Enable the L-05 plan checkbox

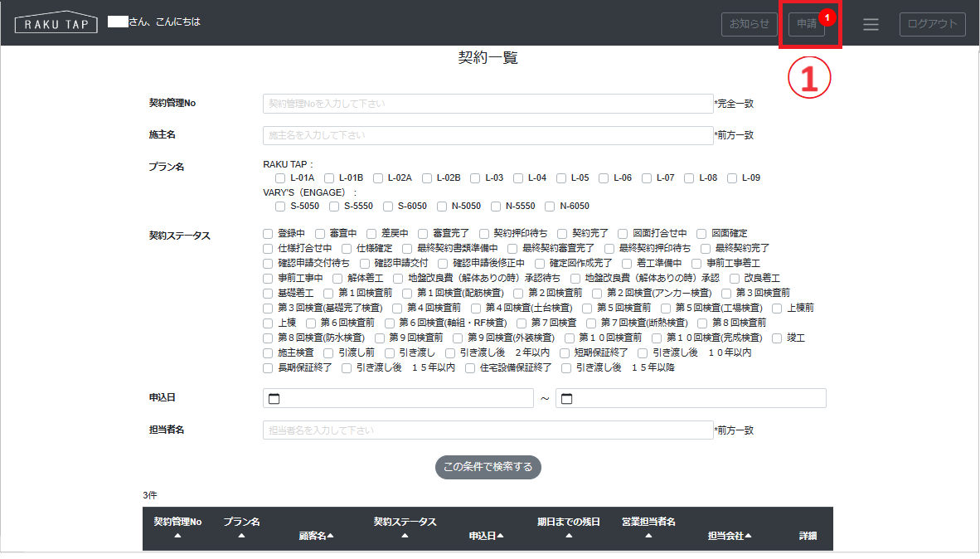pos(561,178)
